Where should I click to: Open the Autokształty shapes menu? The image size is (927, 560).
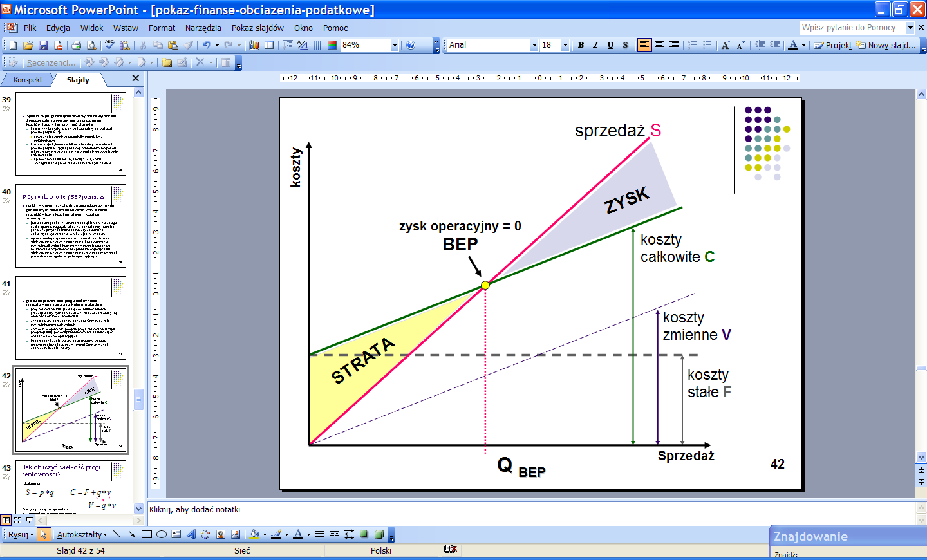click(x=82, y=534)
